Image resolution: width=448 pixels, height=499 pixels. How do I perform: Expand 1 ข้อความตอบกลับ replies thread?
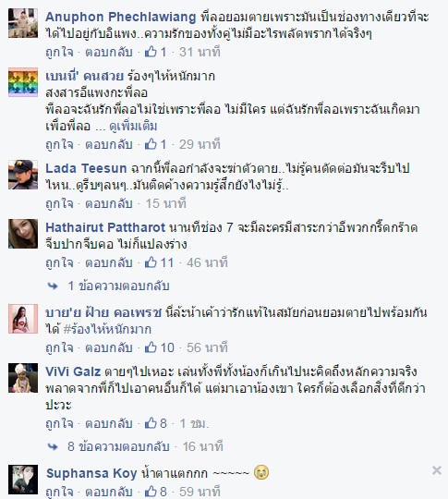[118, 286]
